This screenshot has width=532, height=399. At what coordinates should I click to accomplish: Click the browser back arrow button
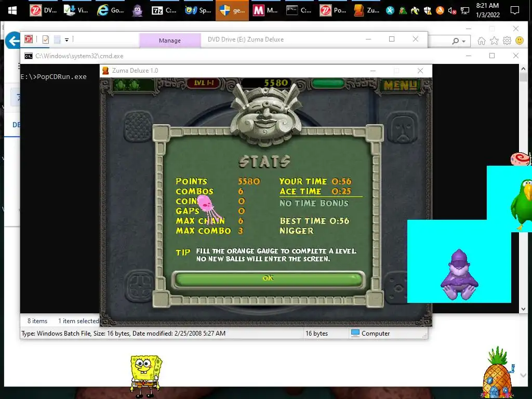coord(13,41)
